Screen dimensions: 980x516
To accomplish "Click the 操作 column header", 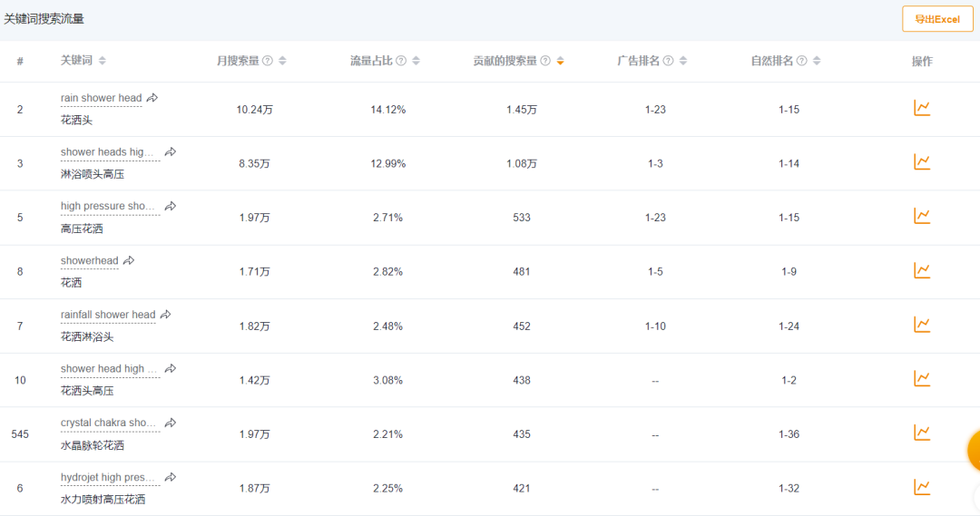I will (922, 61).
